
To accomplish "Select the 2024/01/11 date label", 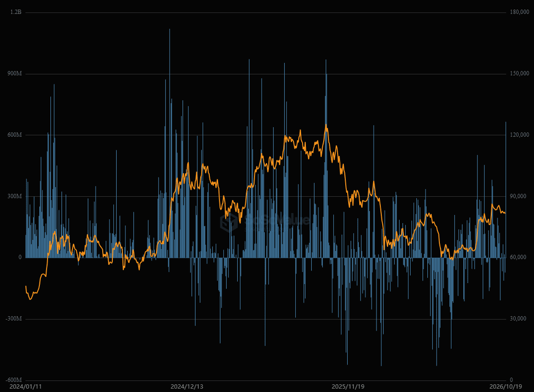I will (25, 387).
